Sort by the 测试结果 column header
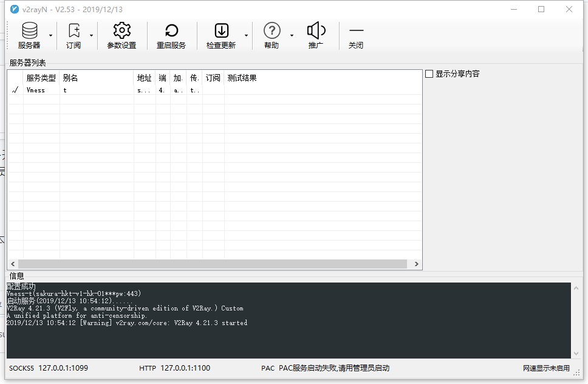The width and height of the screenshot is (588, 384). pos(242,78)
